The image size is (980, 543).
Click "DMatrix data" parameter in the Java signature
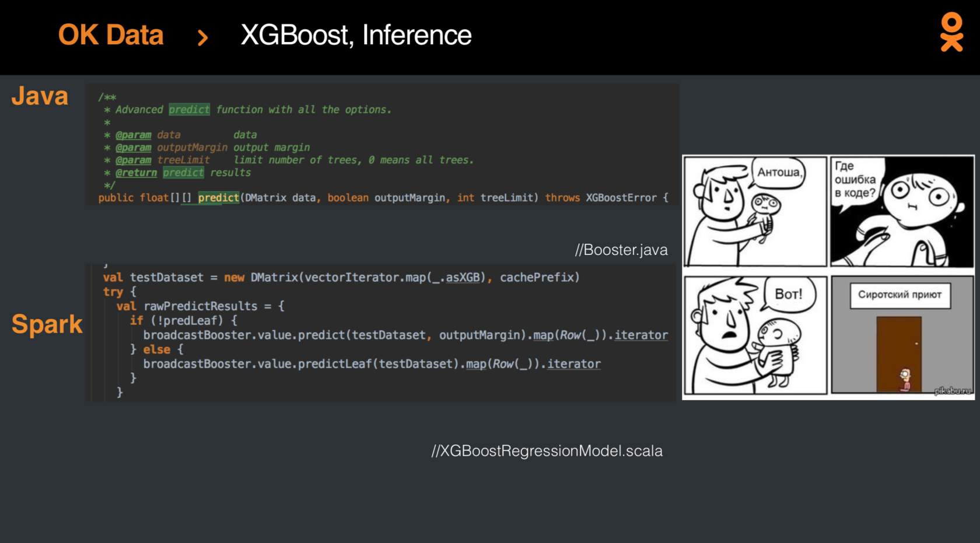pos(281,198)
